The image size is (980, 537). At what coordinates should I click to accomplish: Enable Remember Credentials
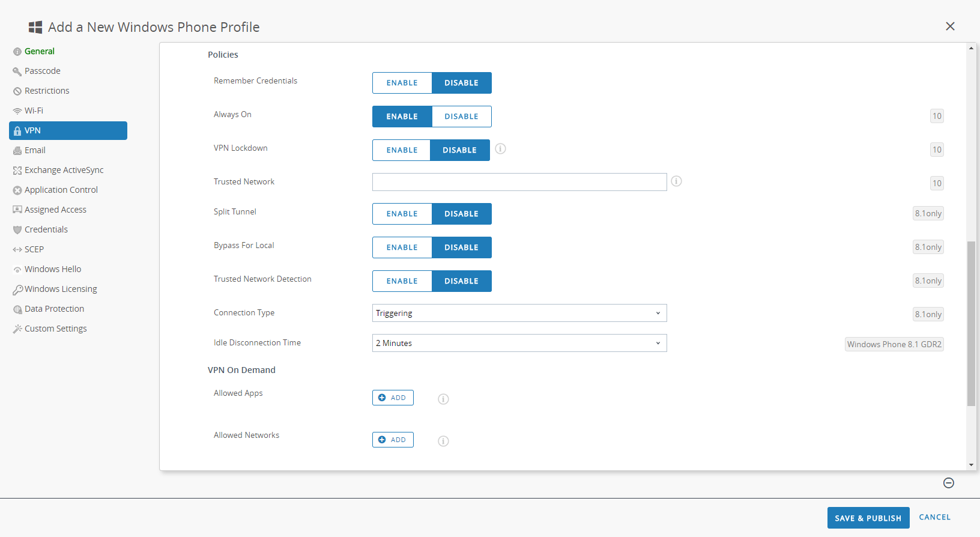tap(402, 83)
